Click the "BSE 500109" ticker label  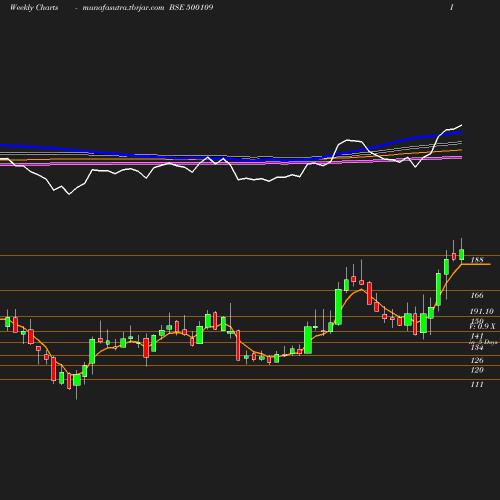point(191,7)
